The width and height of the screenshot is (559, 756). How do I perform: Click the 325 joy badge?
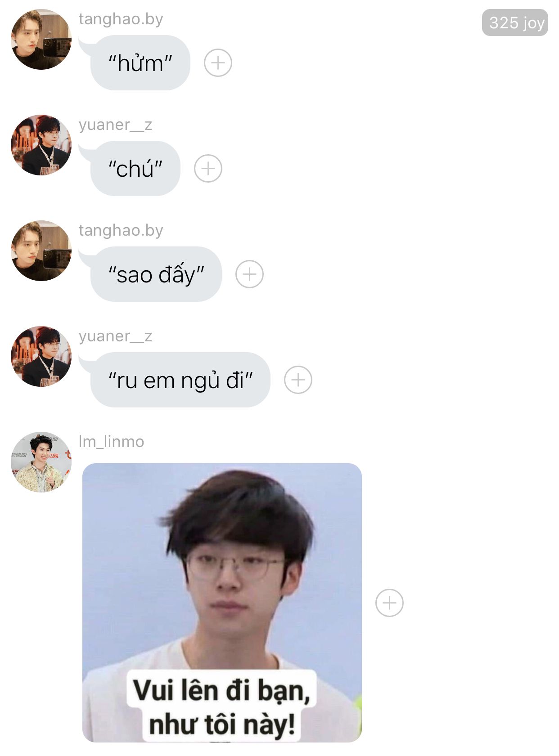[x=515, y=22]
